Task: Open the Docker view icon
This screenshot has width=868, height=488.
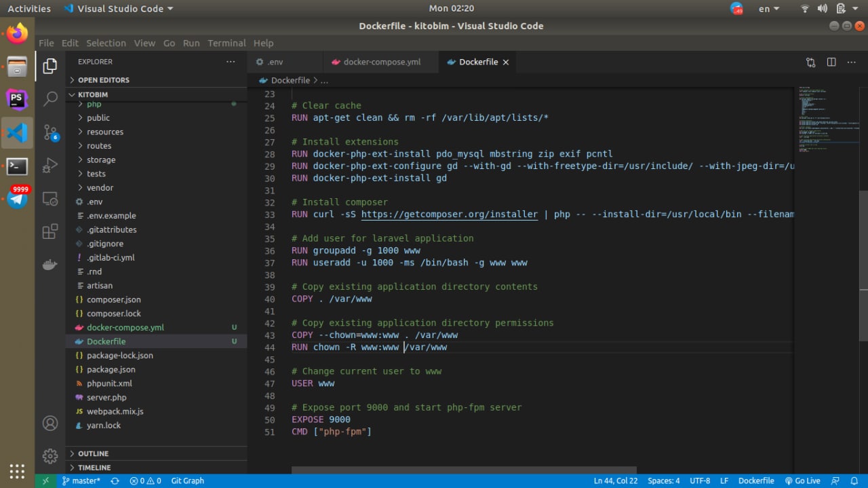Action: tap(50, 265)
